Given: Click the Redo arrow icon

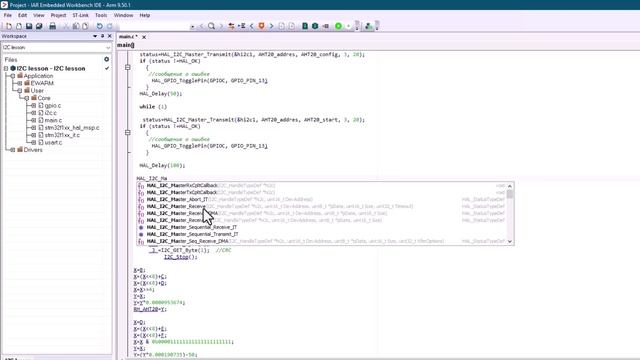Looking at the screenshot, I should click(109, 26).
